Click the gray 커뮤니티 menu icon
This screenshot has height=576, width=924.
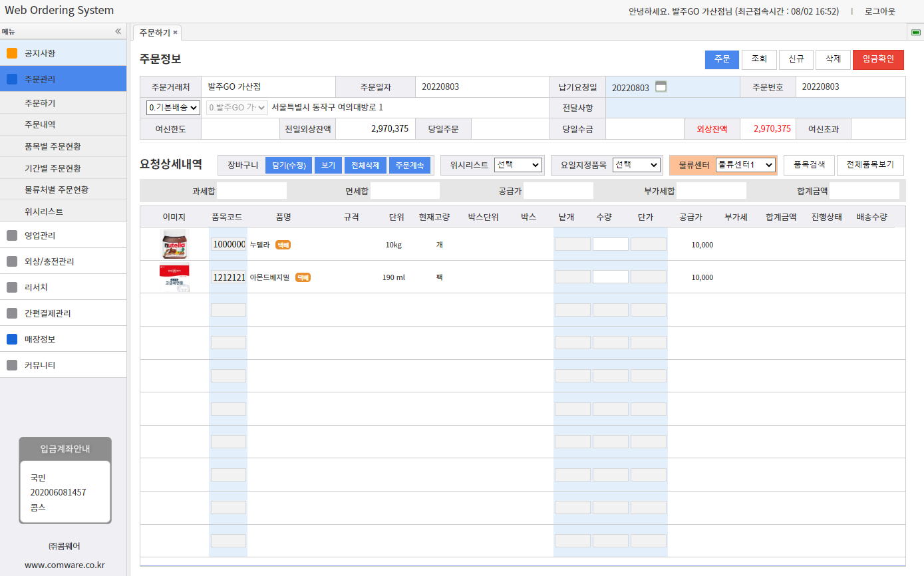12,365
